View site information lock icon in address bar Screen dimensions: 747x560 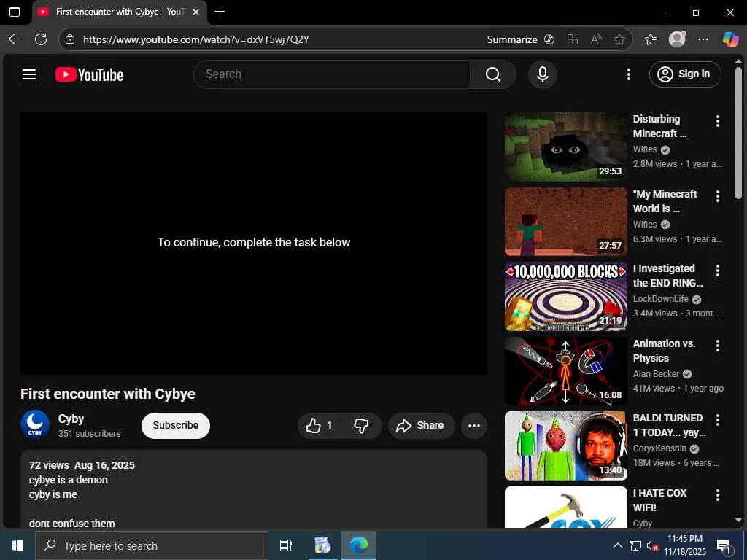pos(70,39)
